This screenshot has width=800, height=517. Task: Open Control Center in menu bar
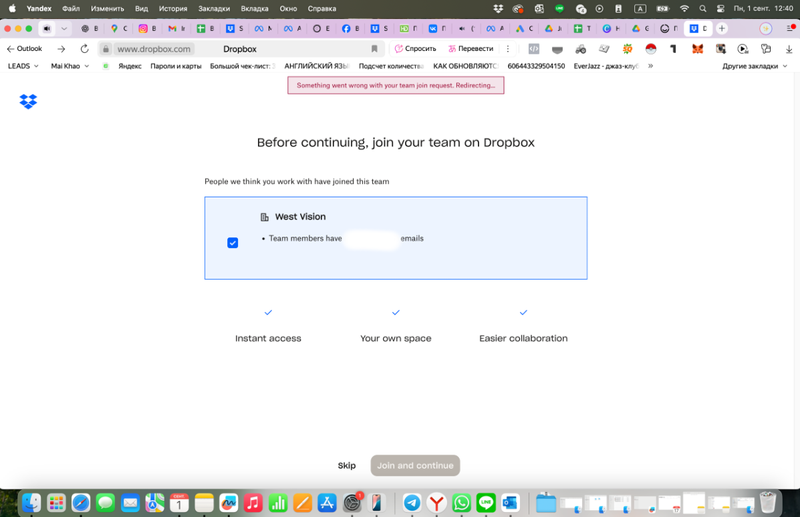pyautogui.click(x=720, y=9)
